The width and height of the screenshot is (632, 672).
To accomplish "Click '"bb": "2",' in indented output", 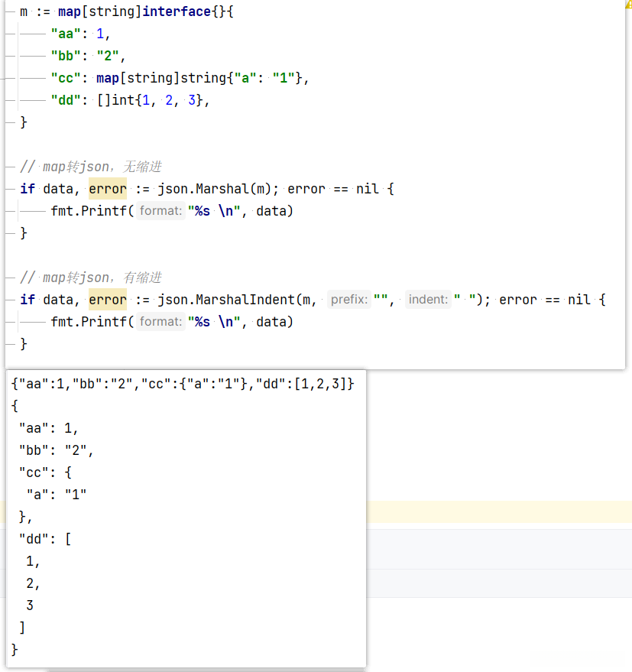I will (x=56, y=450).
